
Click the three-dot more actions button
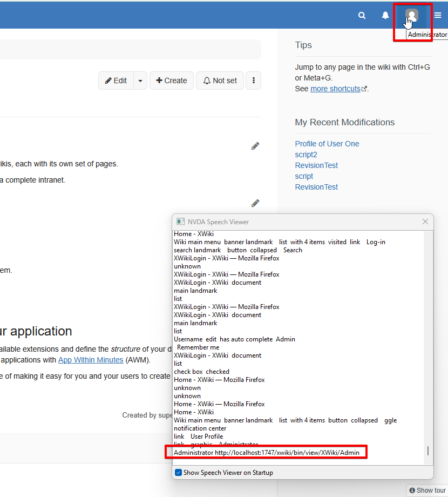point(254,80)
